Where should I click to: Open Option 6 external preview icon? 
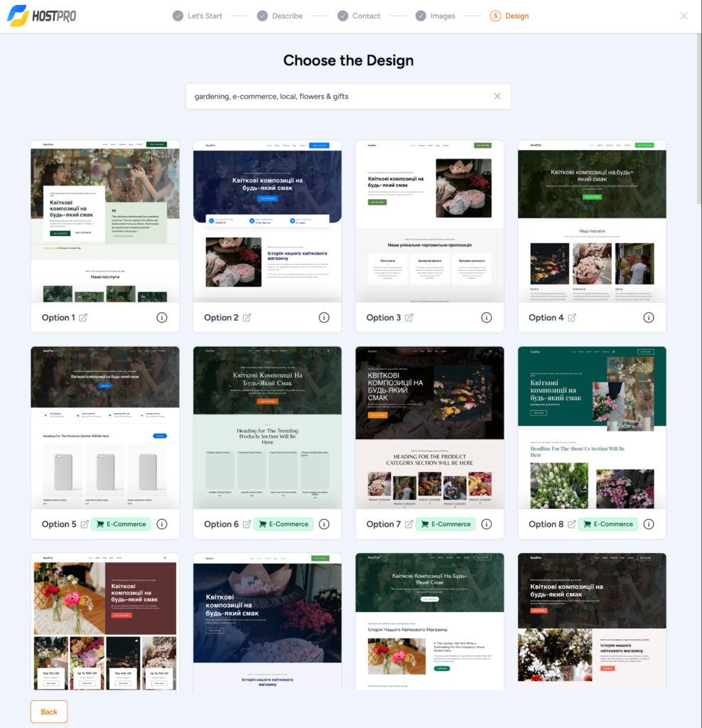click(247, 524)
